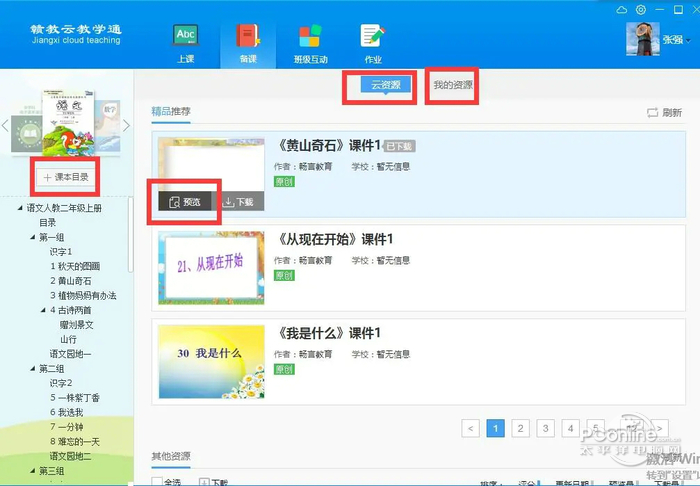Click the 已下载 badge beside 黄山奇石
The image size is (700, 486).
400,146
